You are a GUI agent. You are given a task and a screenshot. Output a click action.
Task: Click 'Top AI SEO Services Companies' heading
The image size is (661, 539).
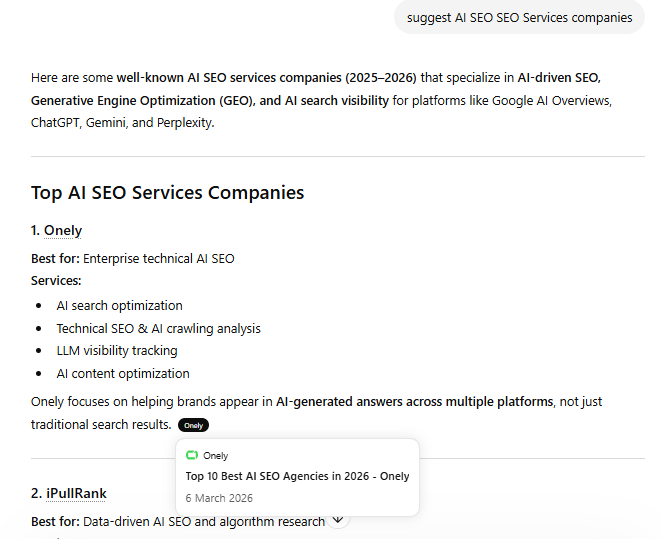click(167, 193)
